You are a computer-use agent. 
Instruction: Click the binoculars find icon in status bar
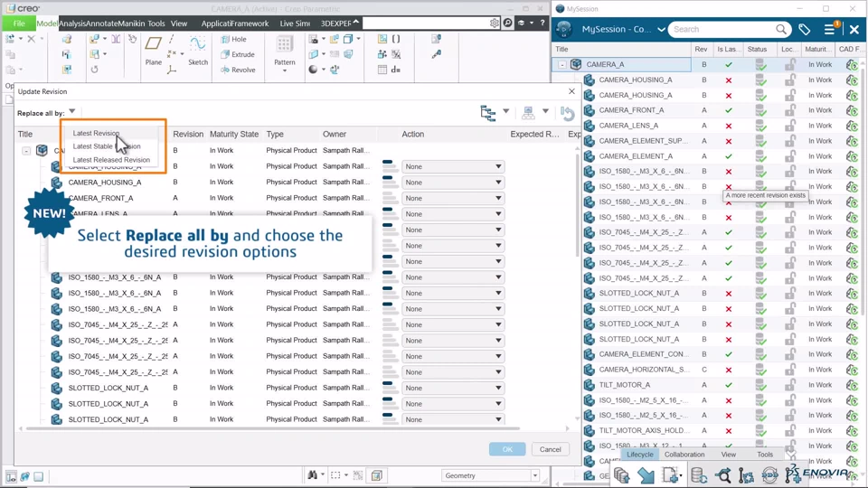tap(313, 475)
